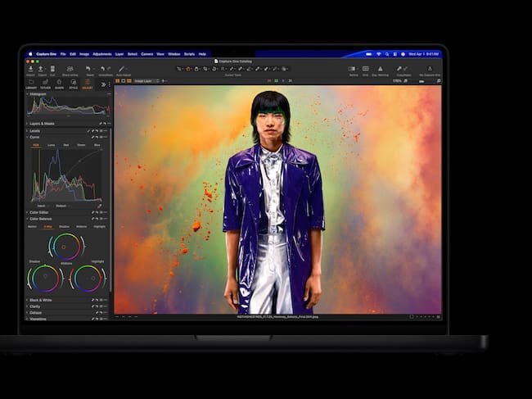
Task: Open the Adjustments menu
Action: point(102,54)
